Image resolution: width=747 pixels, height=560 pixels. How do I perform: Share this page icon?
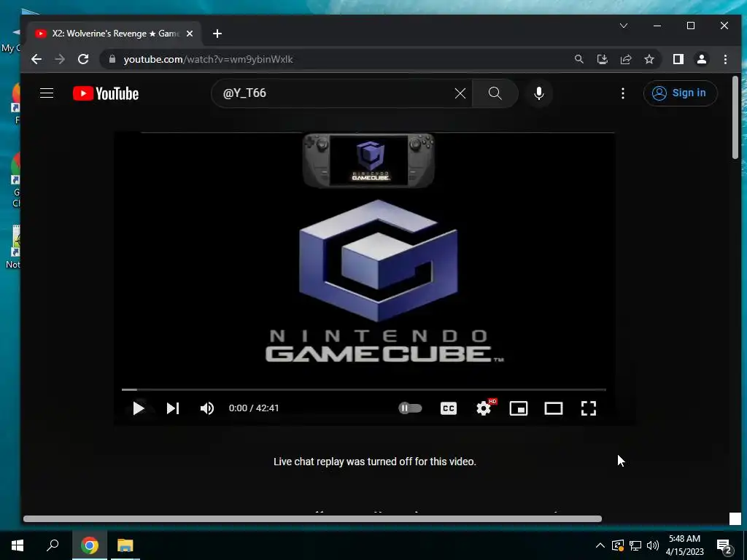point(625,59)
